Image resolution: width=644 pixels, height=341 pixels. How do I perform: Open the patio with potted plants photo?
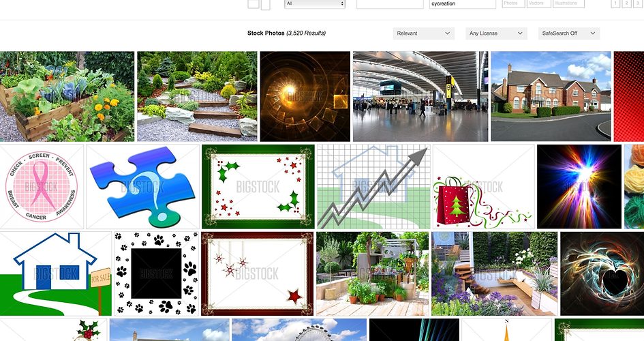(x=373, y=273)
